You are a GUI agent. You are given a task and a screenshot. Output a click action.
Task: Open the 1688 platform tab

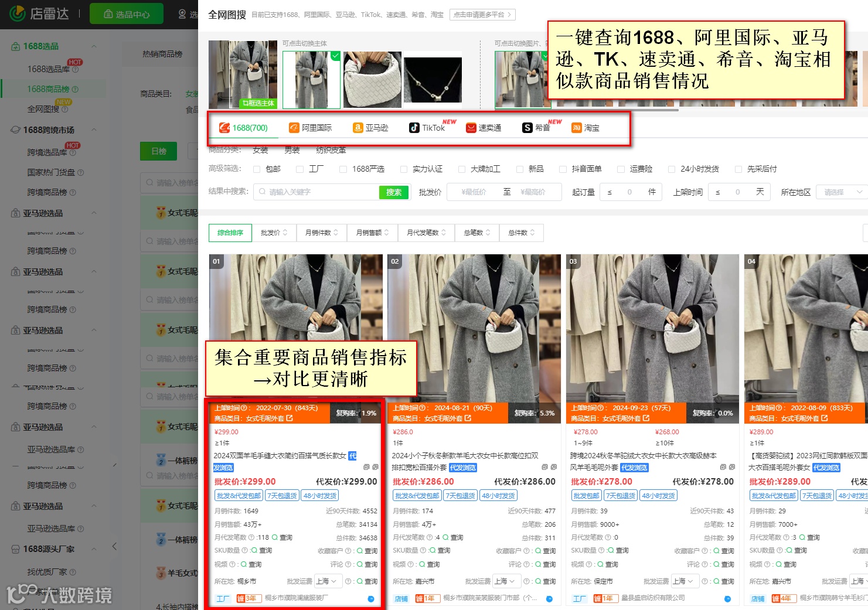point(243,128)
